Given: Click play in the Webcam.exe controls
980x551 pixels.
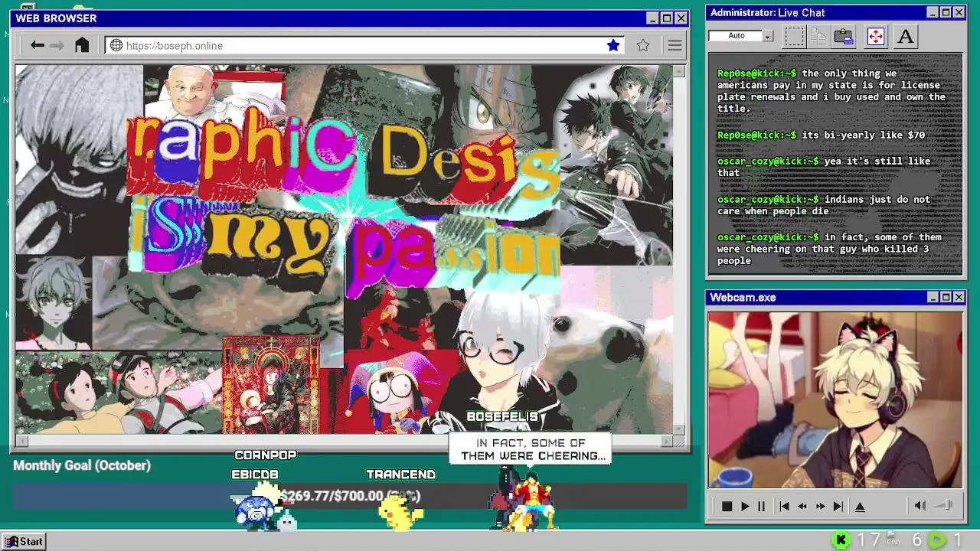Looking at the screenshot, I should [x=744, y=506].
